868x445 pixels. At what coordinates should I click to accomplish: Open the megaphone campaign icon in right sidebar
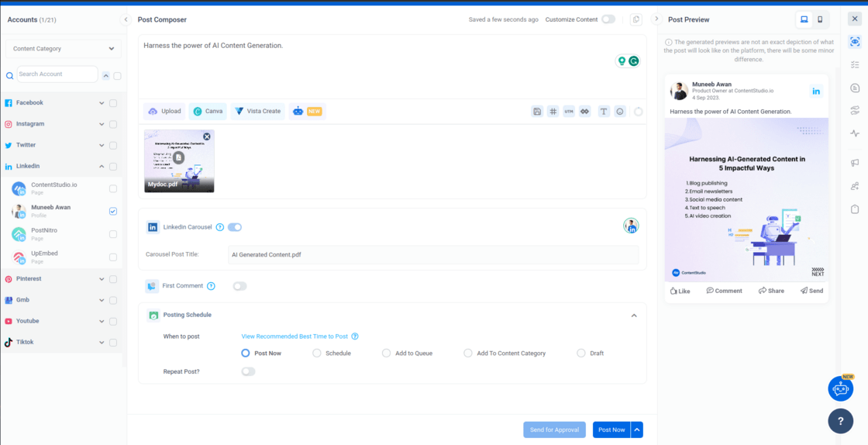[855, 163]
